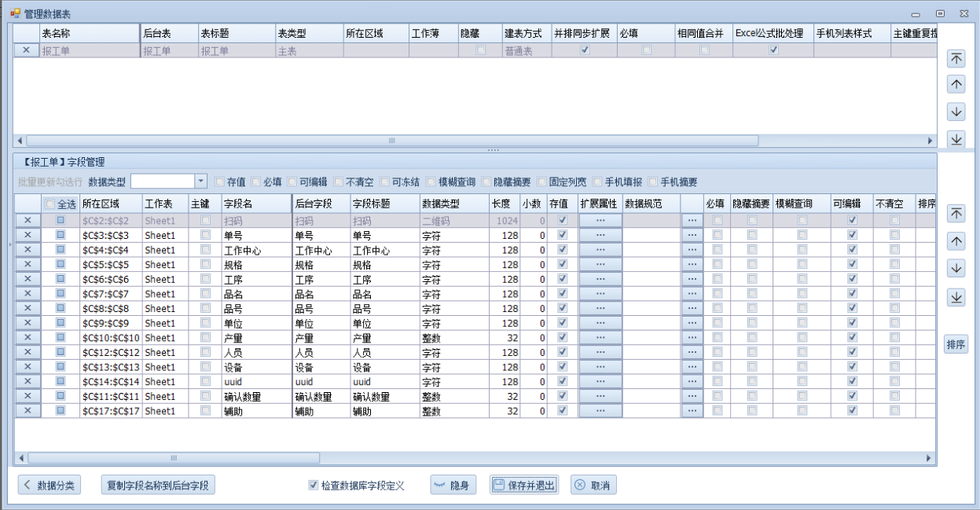Check the 全选 select-all checkbox
Image resolution: width=980 pixels, height=510 pixels.
tap(50, 204)
